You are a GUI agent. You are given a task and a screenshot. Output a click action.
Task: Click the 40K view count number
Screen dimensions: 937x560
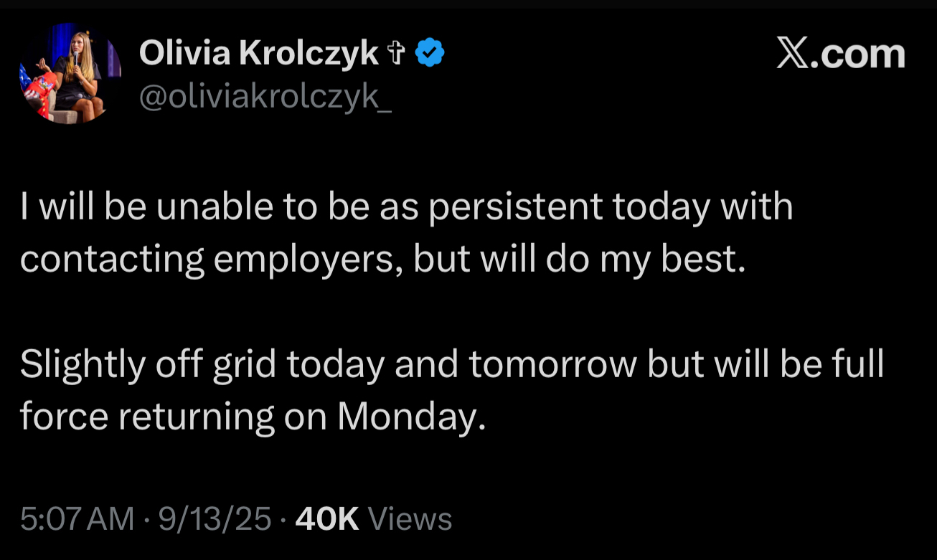(x=326, y=518)
